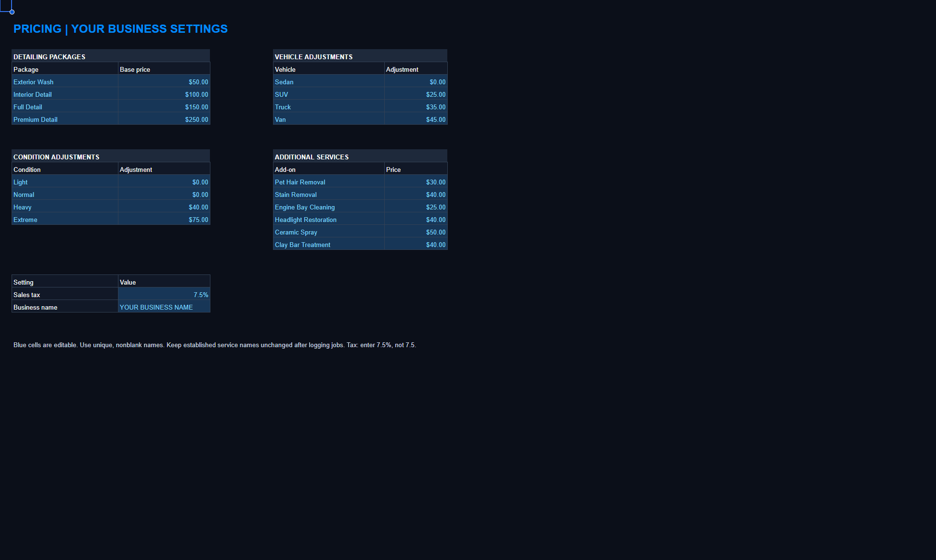This screenshot has height=560, width=936.
Task: Click the $100.00 Interior Detail price
Action: pyautogui.click(x=164, y=94)
